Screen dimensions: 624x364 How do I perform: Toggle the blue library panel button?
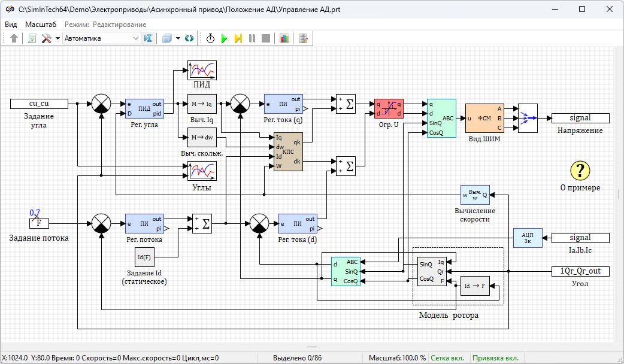(x=148, y=38)
